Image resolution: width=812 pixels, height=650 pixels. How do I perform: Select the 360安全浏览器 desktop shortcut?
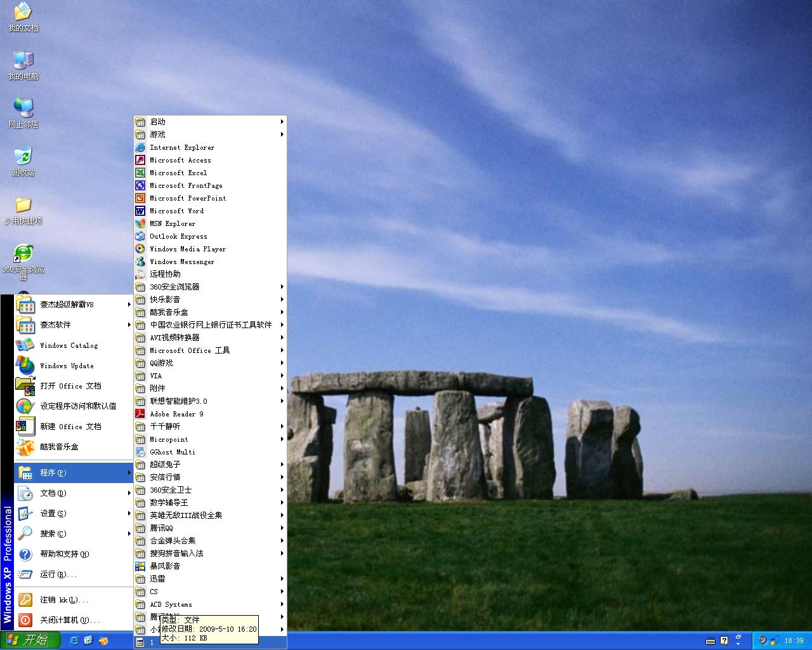click(23, 262)
